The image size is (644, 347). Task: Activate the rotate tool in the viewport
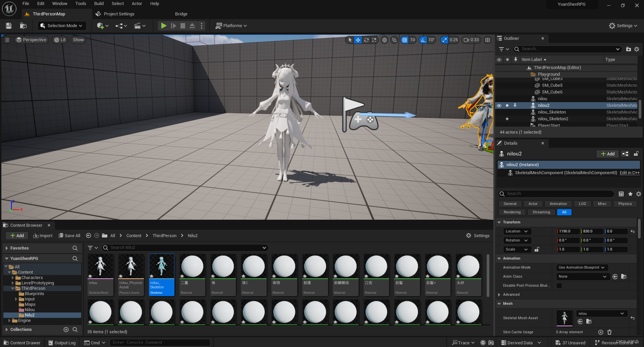pyautogui.click(x=366, y=40)
